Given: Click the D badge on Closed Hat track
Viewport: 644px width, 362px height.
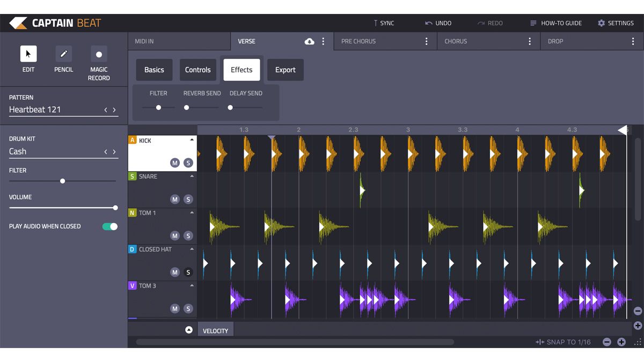Looking at the screenshot, I should click(133, 249).
